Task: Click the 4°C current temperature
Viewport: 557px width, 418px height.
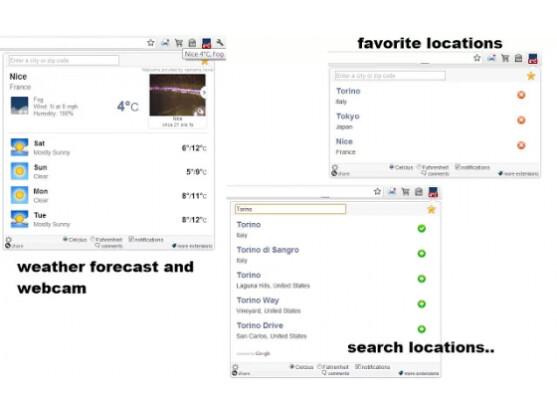Action: [x=128, y=106]
